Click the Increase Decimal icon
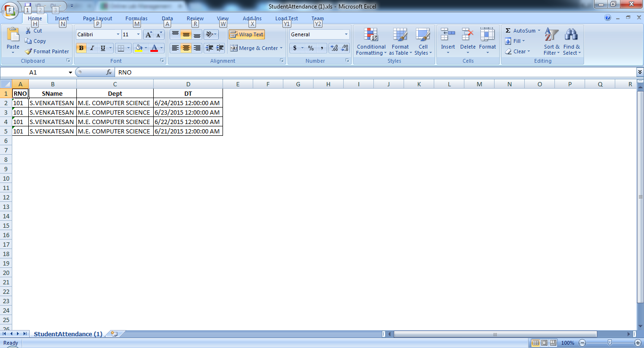The image size is (644, 348). (334, 48)
